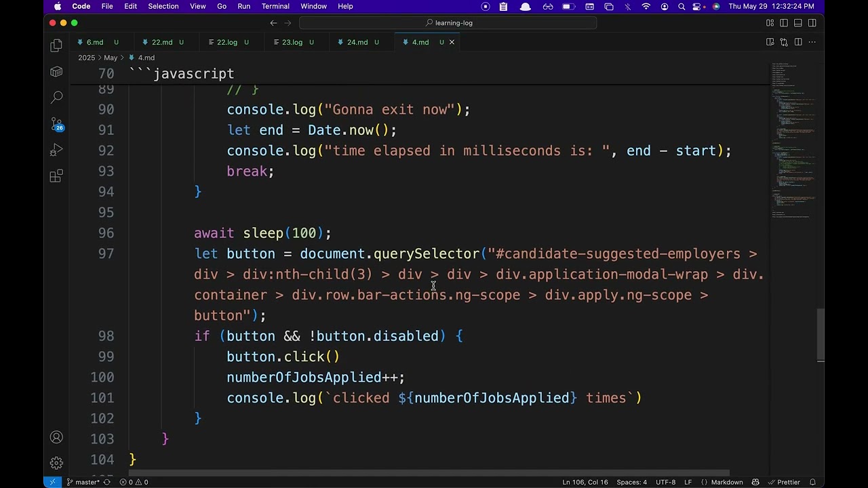Open the remote window indicator
The width and height of the screenshot is (868, 488).
(52, 482)
